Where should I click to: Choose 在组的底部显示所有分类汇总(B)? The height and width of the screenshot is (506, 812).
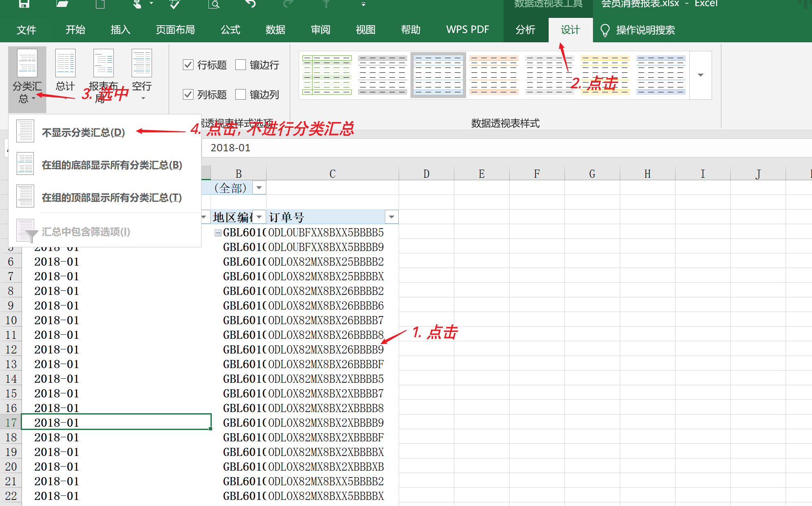tap(112, 165)
